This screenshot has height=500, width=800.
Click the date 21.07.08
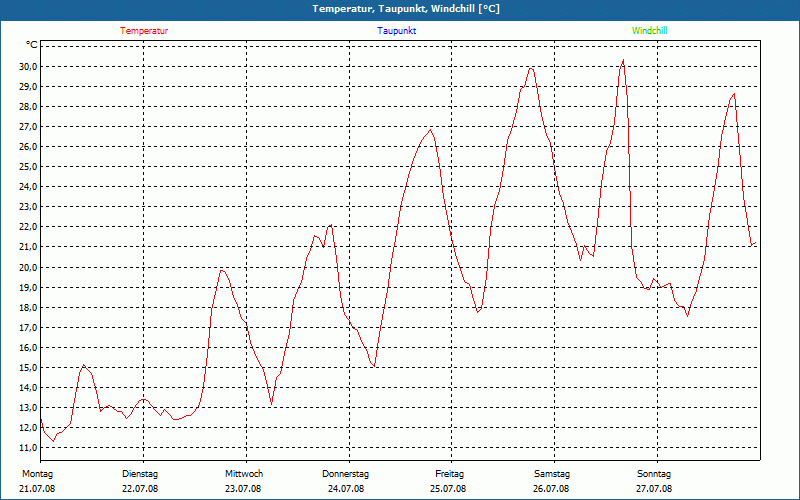pyautogui.click(x=37, y=489)
